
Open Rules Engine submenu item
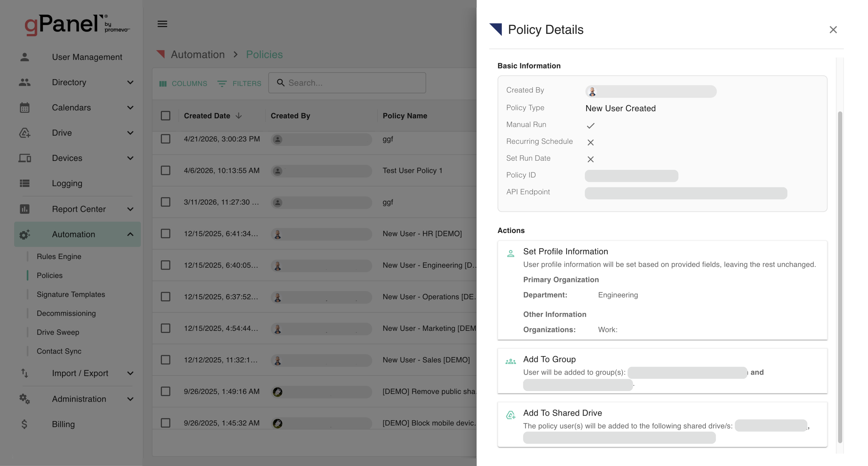[59, 257]
